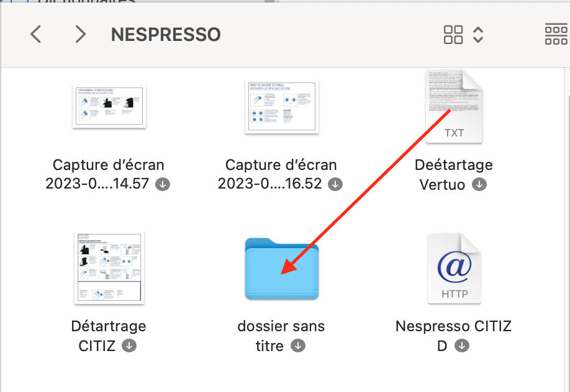Select the untitled blue folder icon
This screenshot has width=570, height=392.
[282, 269]
